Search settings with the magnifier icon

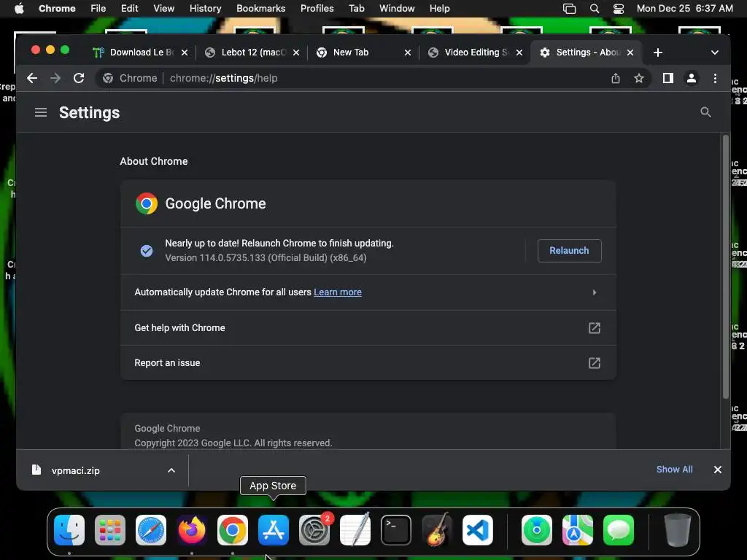[x=705, y=112]
